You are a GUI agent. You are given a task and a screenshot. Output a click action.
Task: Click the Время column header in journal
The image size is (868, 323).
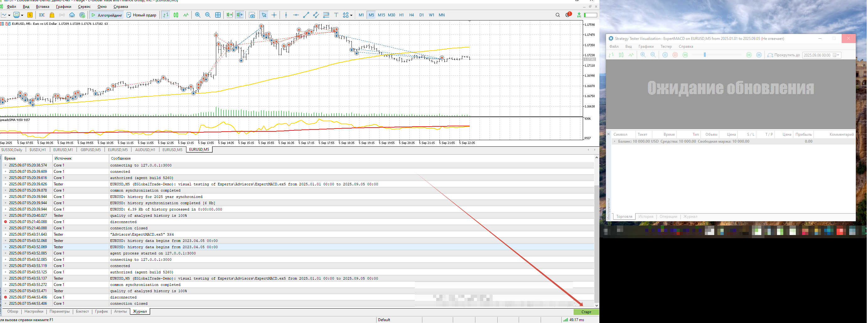pos(27,158)
